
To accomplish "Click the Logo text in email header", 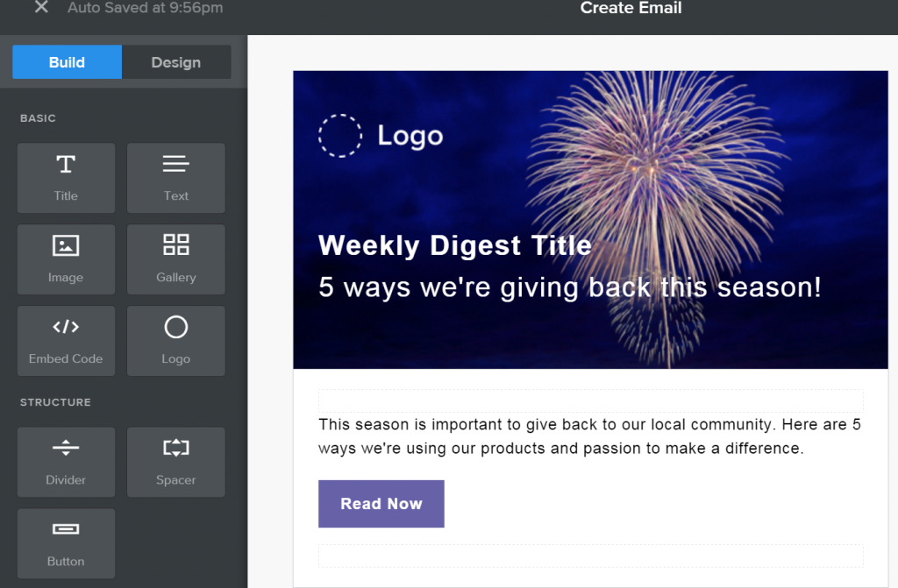I will 410,136.
